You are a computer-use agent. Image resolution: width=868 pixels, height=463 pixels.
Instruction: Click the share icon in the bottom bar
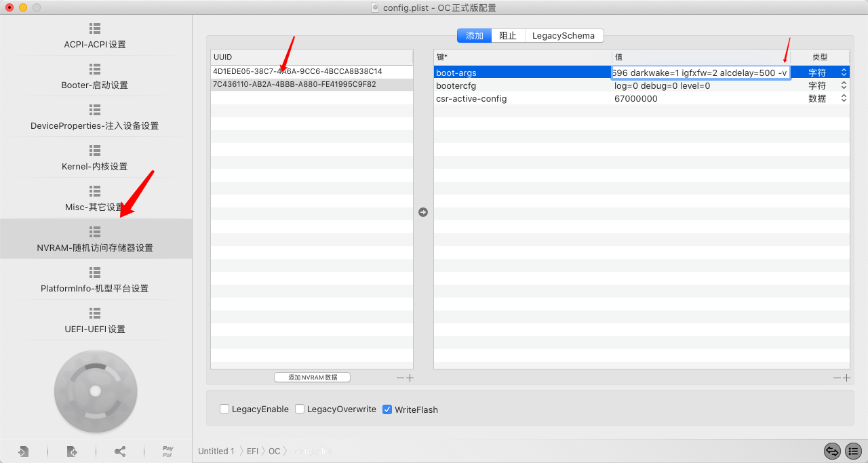[120, 451]
